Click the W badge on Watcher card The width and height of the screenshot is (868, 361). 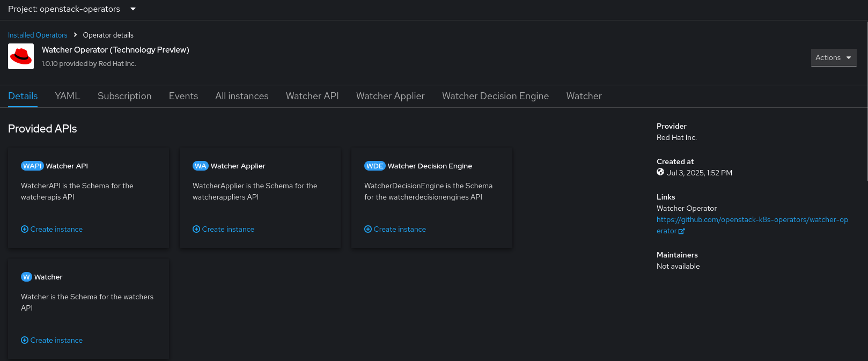point(26,277)
